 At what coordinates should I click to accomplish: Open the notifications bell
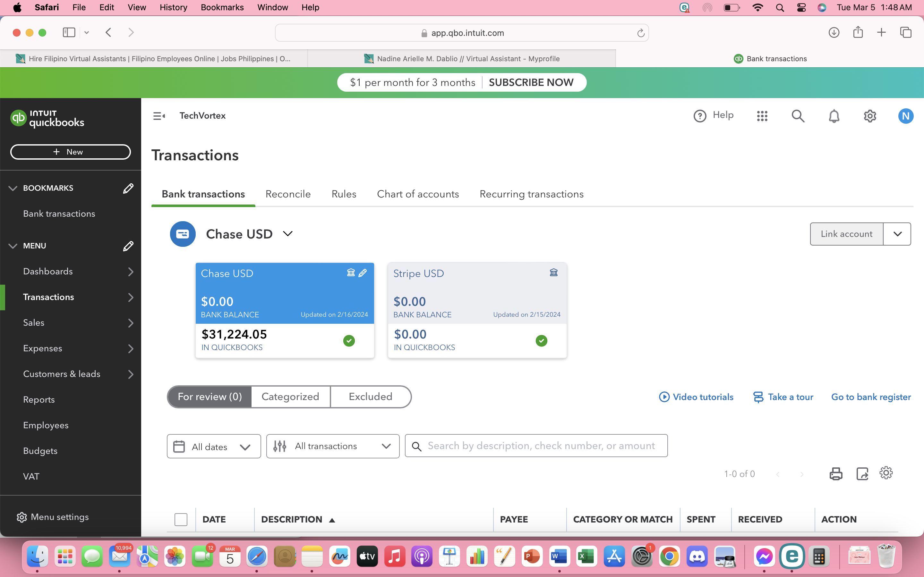tap(834, 116)
